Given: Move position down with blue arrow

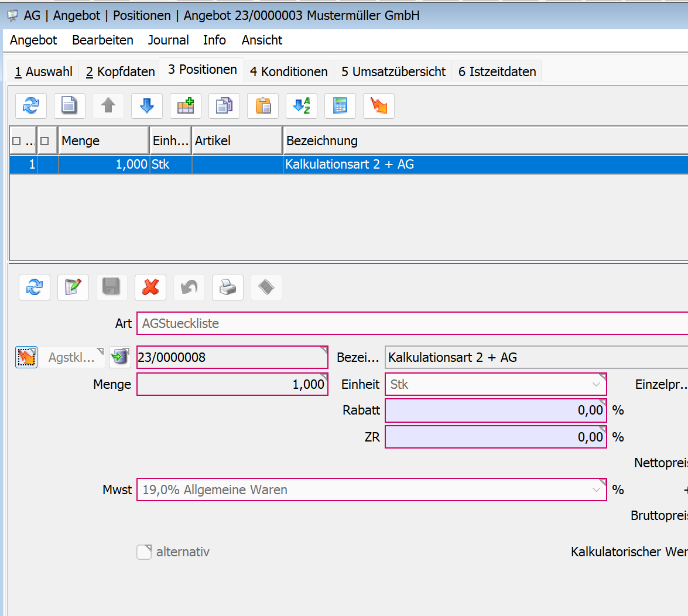Looking at the screenshot, I should [147, 106].
